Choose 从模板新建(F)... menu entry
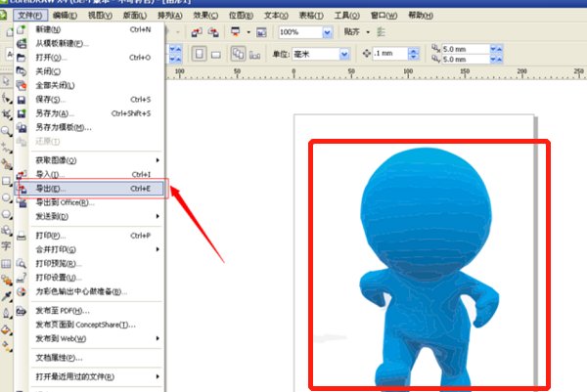The width and height of the screenshot is (587, 392). 89,43
